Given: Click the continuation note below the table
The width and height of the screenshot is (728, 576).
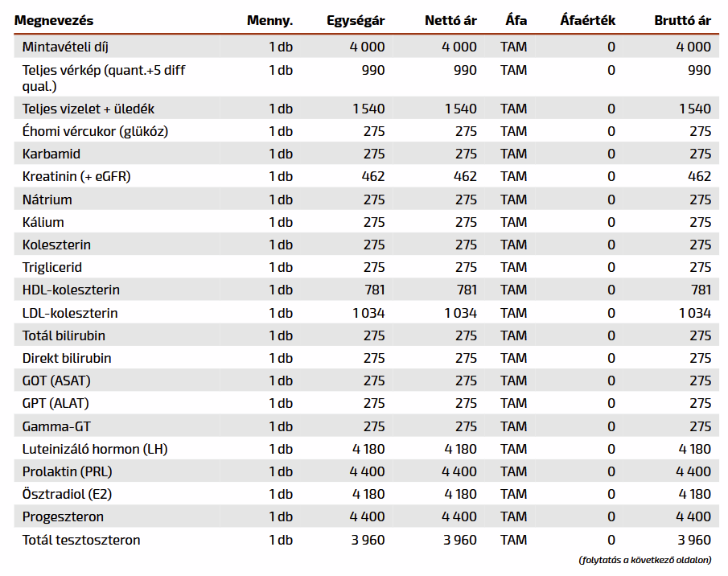Looking at the screenshot, I should pyautogui.click(x=644, y=560).
